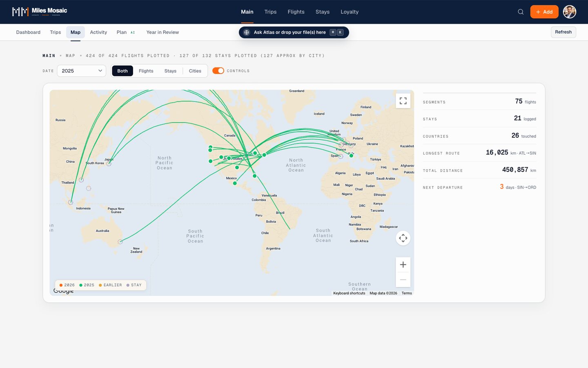Click the 75 flights segments value

tap(526, 101)
